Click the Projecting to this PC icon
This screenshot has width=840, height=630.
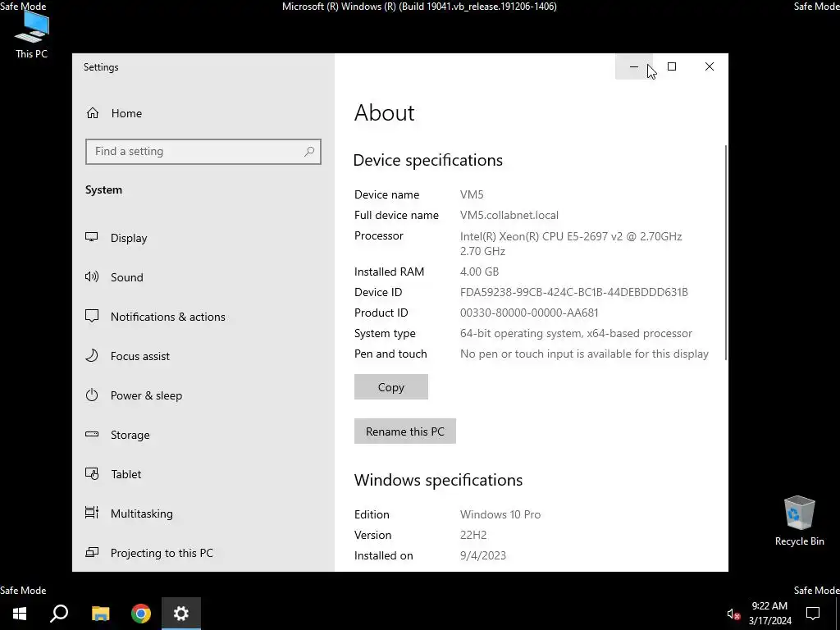tap(92, 552)
